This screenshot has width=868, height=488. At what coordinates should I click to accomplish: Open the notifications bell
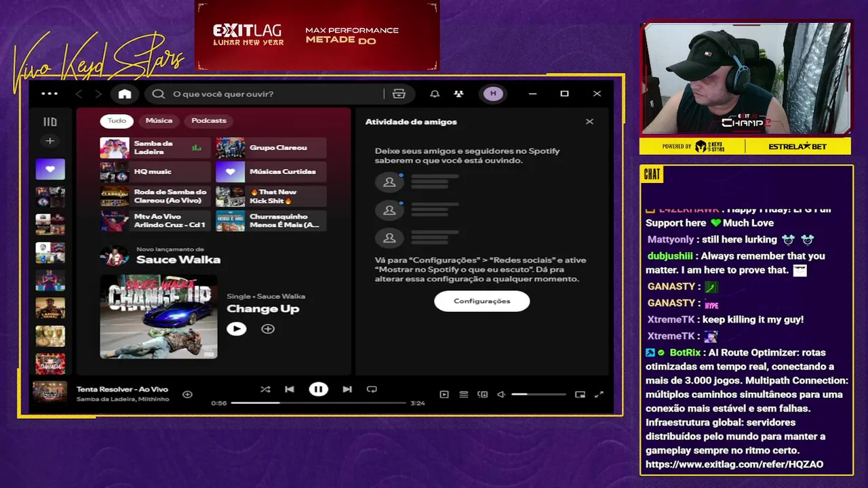click(x=435, y=94)
